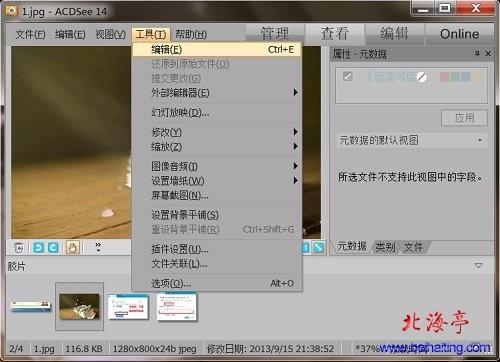500x362 pixels.
Task: Close the open 工具(T) menu
Action: [x=151, y=34]
